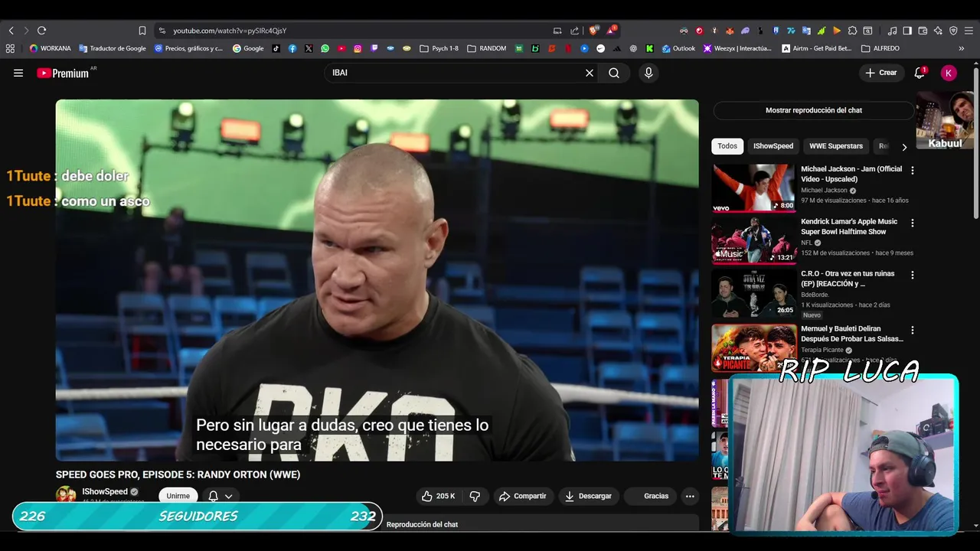
Task: Show more filter chips with the arrow
Action: [904, 147]
